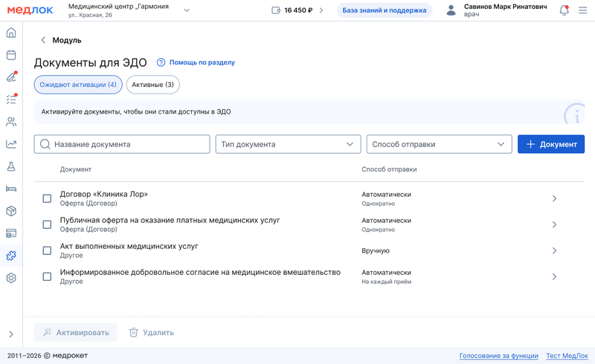This screenshot has height=364, width=595.
Task: Click the МедЛок logo
Action: click(30, 10)
